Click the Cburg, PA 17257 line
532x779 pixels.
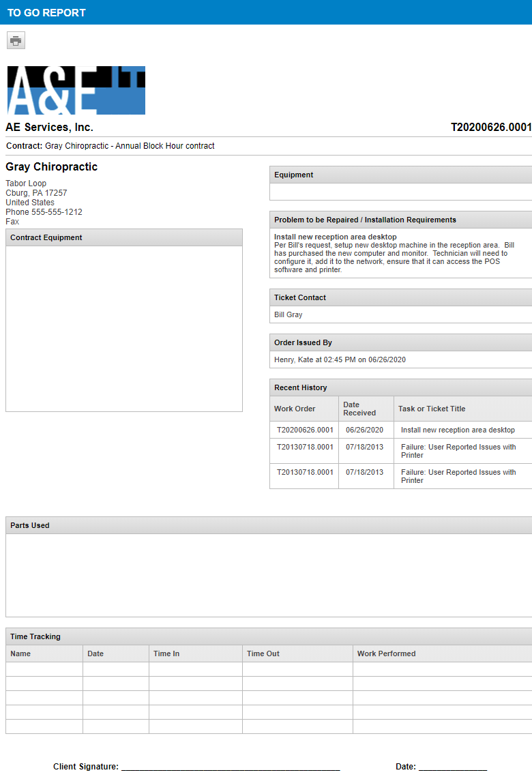(x=36, y=193)
